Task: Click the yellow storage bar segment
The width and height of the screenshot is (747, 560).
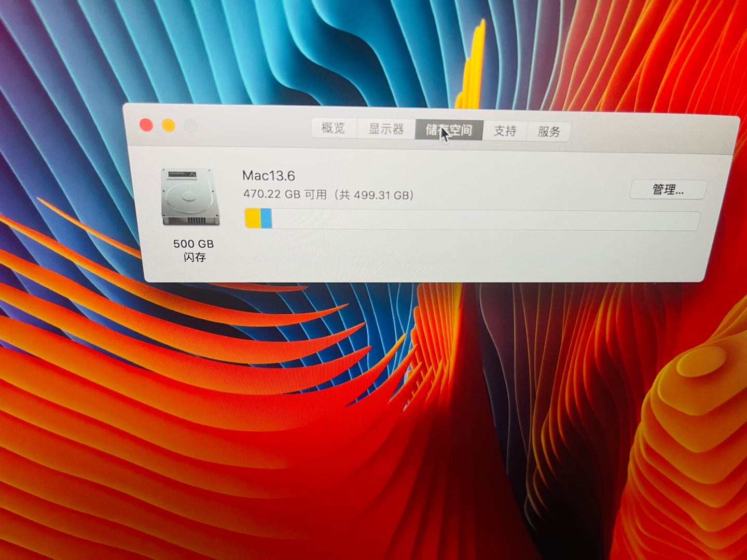Action: [x=253, y=218]
